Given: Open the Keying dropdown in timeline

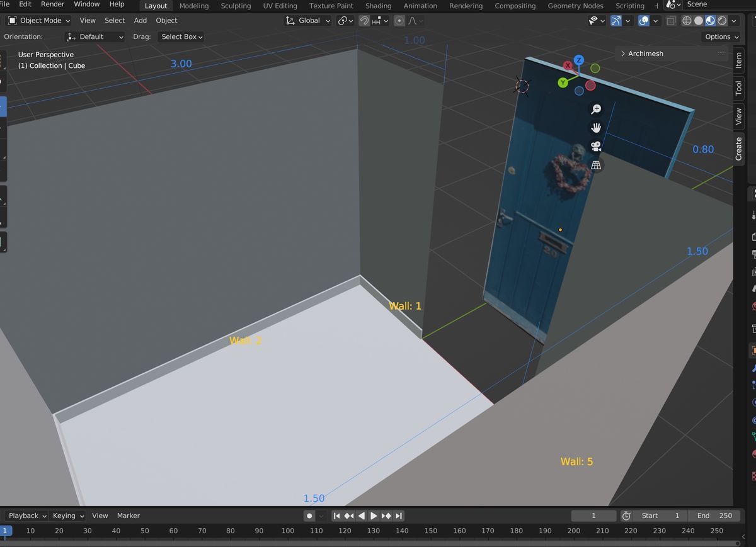Looking at the screenshot, I should [68, 516].
